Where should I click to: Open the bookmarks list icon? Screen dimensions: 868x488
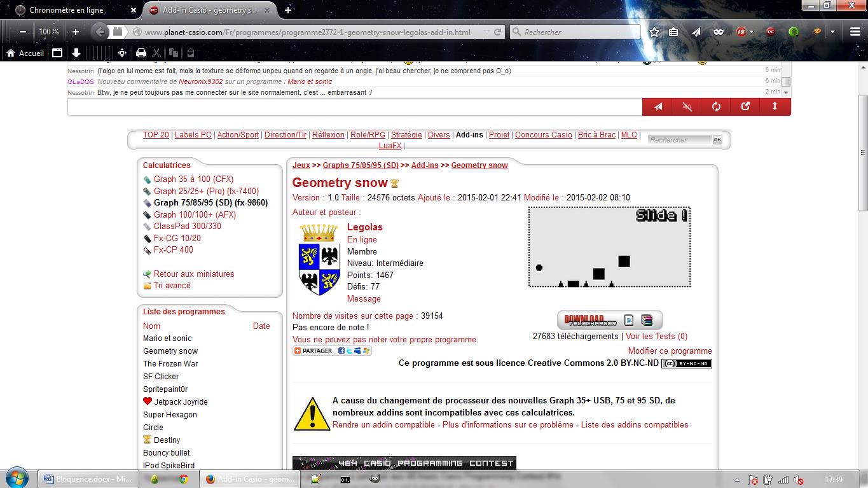tap(673, 32)
